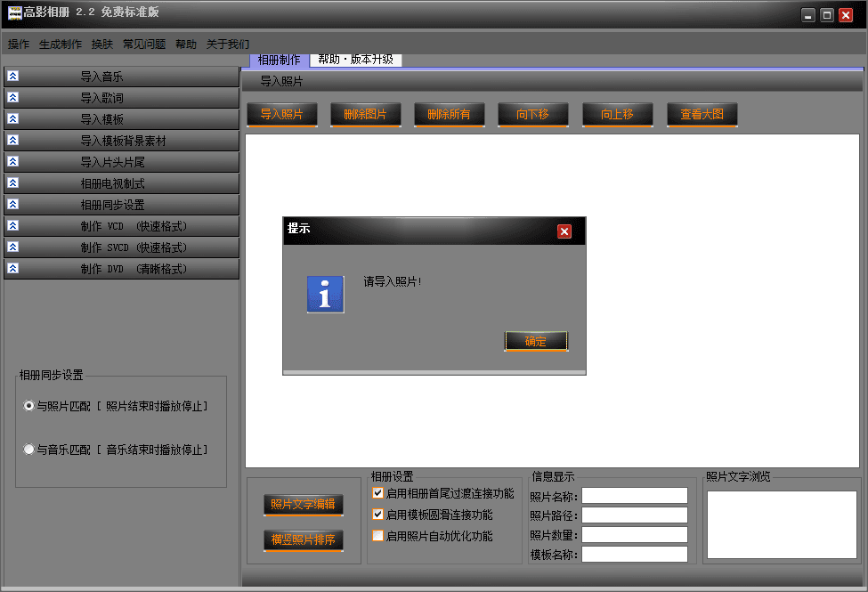Click the blue info icon in the dialog

pyautogui.click(x=325, y=294)
